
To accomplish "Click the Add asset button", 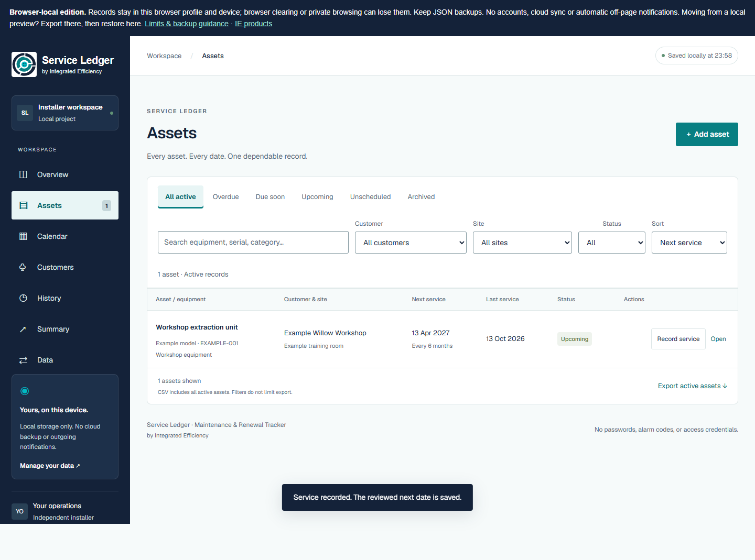I will [x=707, y=134].
